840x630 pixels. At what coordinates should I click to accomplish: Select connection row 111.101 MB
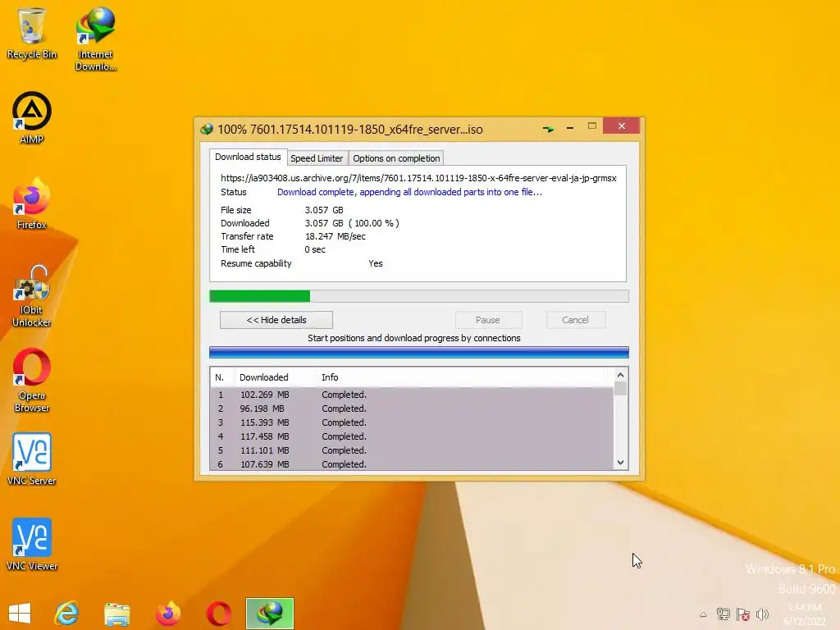pos(412,450)
